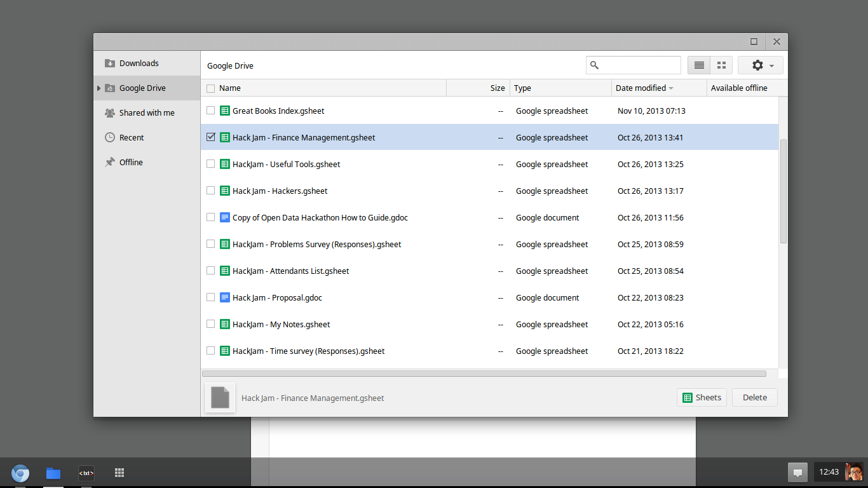The image size is (868, 488).
Task: Click the user avatar in system tray
Action: pos(854,472)
